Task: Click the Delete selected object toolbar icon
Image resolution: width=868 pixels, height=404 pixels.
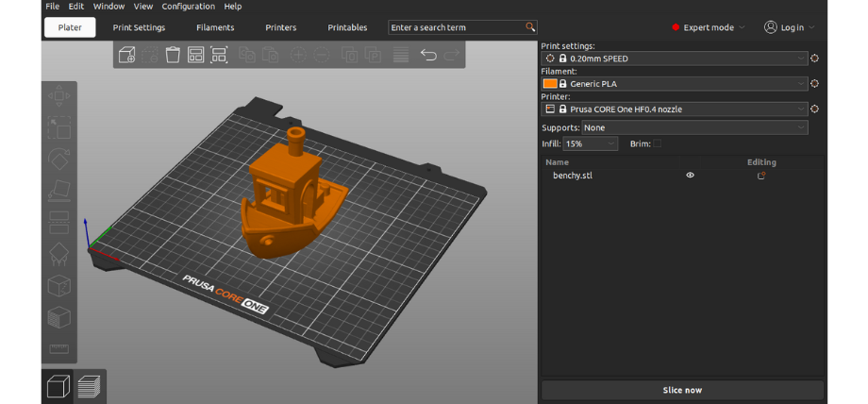Action: 150,55
